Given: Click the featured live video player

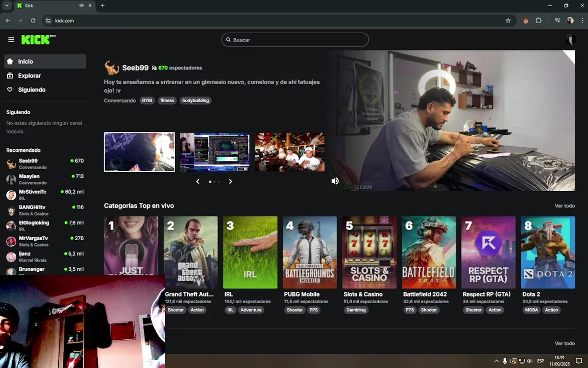Looking at the screenshot, I should coord(452,121).
